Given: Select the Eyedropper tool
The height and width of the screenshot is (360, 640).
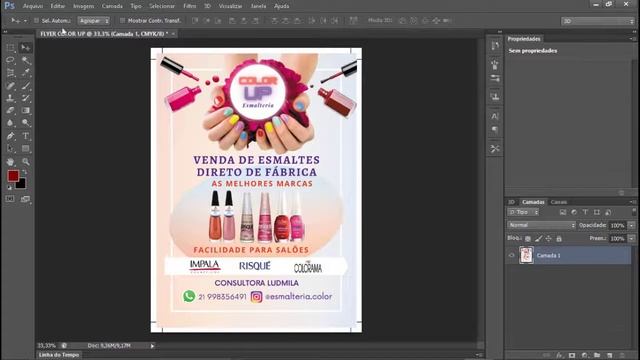Looking at the screenshot, I should pyautogui.click(x=26, y=73).
